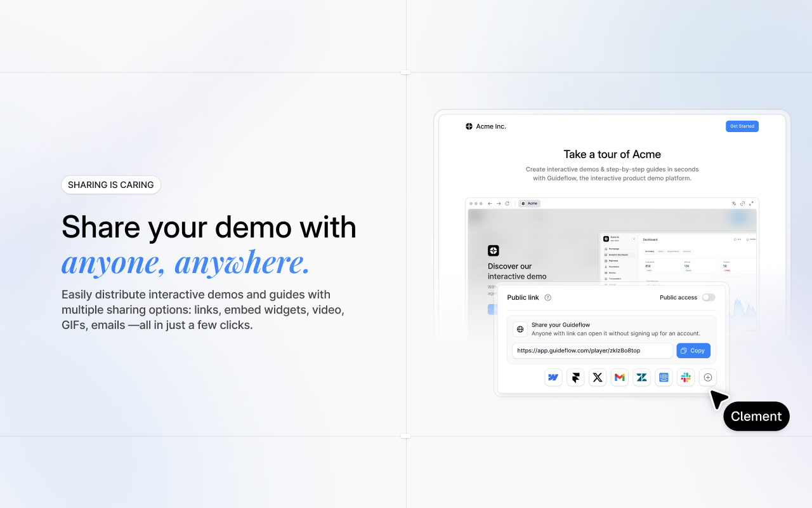Image resolution: width=812 pixels, height=508 pixels.
Task: Expand the demo to fullscreen
Action: click(751, 204)
